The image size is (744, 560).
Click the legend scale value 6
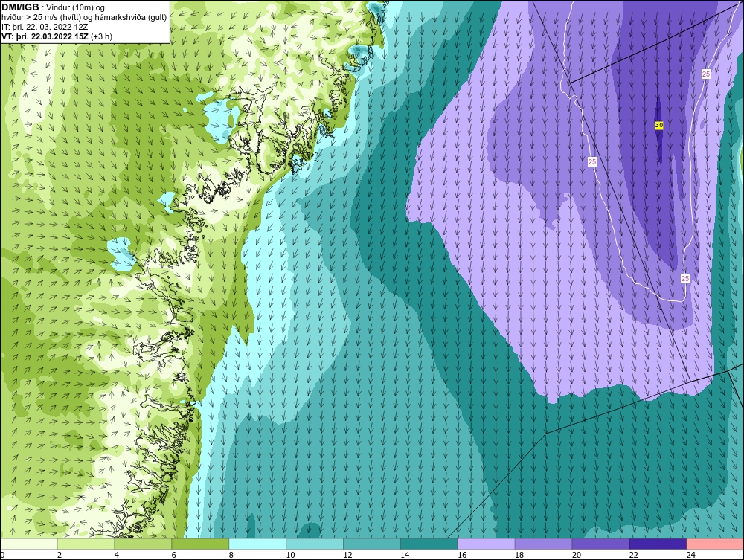coord(173,555)
